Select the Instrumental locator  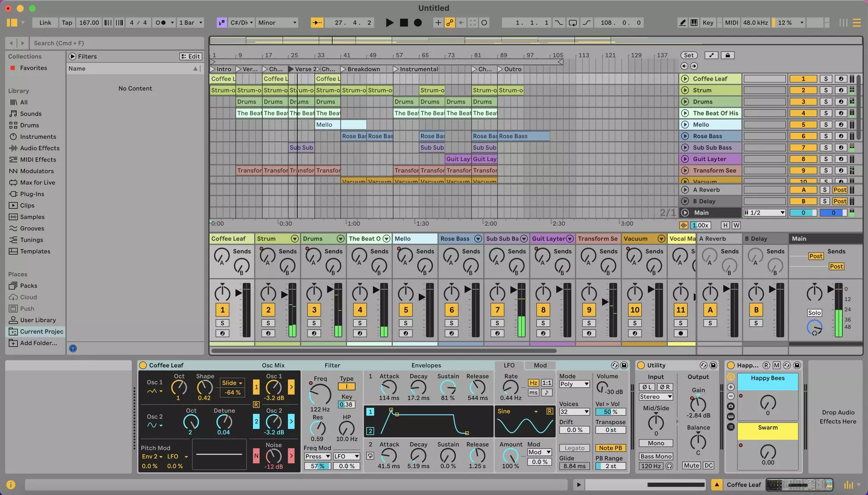pos(415,69)
